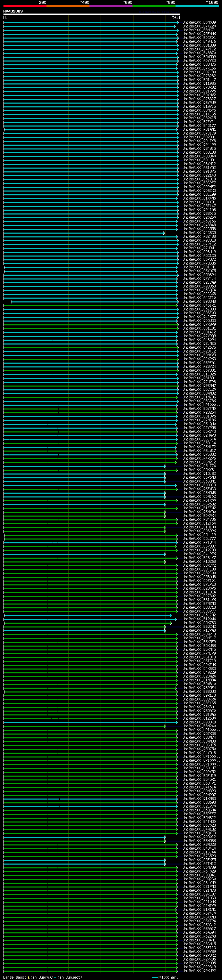Select UniRef100_Q944P9 label
Screen dimensions: 222x980
[199, 145]
